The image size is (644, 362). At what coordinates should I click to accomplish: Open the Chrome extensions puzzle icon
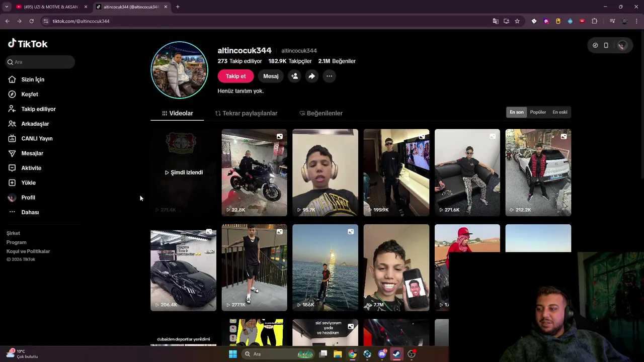[x=595, y=21]
